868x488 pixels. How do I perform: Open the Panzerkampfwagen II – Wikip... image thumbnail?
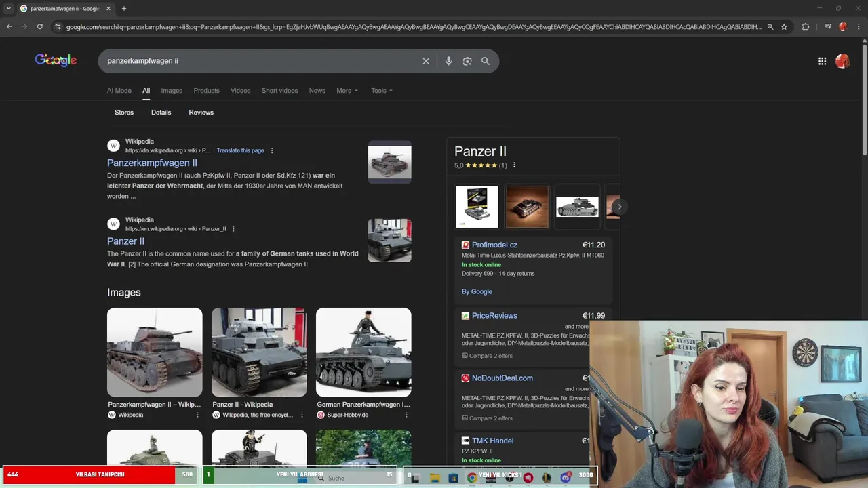click(x=155, y=352)
